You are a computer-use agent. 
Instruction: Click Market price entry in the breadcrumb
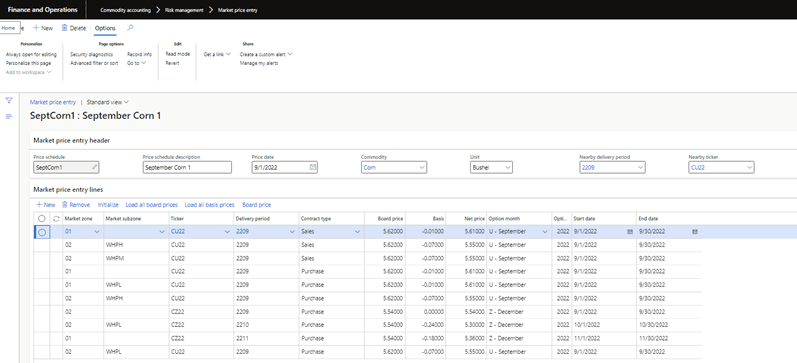(237, 10)
